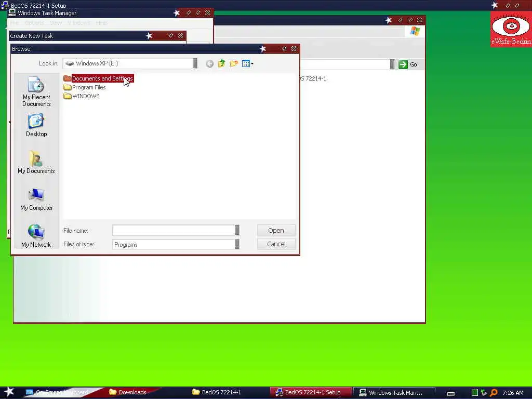This screenshot has height=399, width=532.
Task: Go to Desktop in Browse sidebar
Action: [36, 125]
